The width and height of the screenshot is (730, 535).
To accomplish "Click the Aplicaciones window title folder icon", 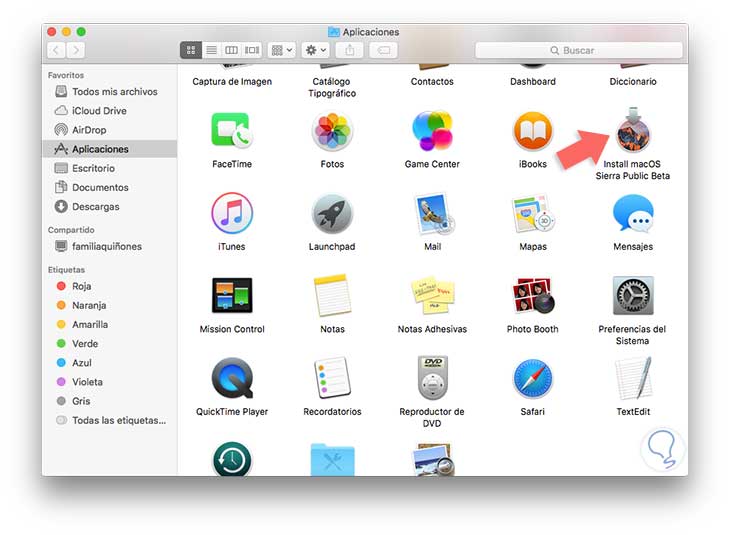I will [x=333, y=32].
